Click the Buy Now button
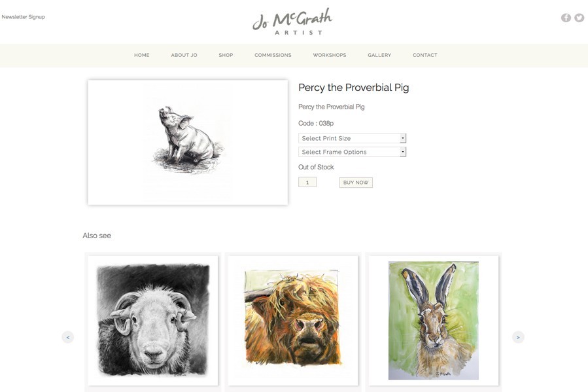The height and width of the screenshot is (392, 588). 356,183
